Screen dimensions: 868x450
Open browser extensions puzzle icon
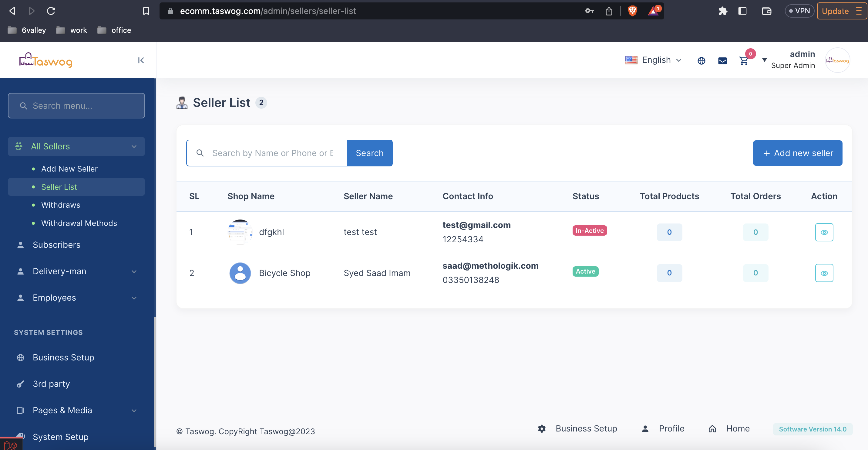(x=722, y=11)
